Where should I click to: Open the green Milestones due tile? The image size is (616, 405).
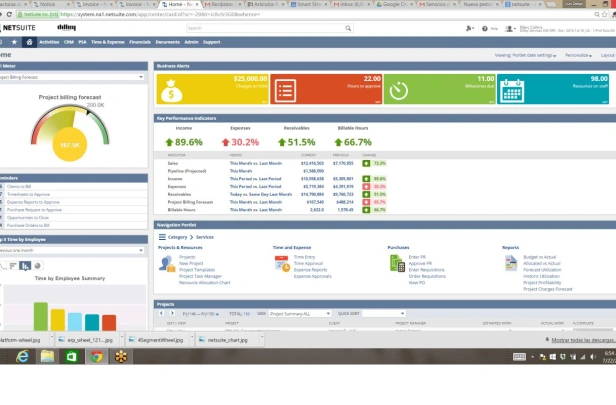[439, 89]
